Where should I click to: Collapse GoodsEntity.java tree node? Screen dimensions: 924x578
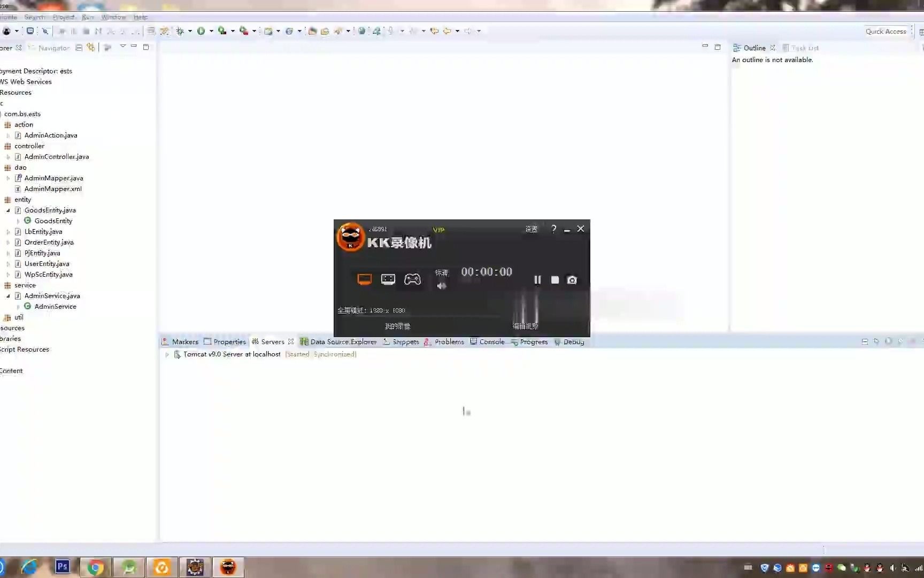pyautogui.click(x=8, y=210)
